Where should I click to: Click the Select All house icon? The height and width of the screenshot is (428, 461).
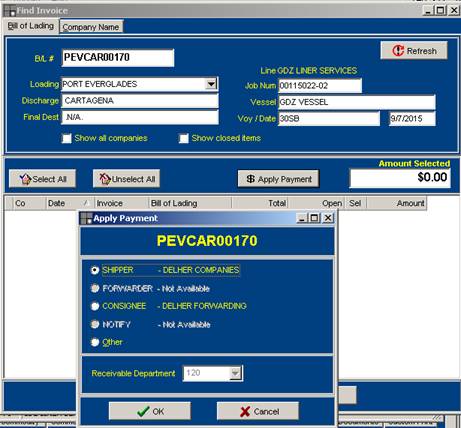coord(25,179)
